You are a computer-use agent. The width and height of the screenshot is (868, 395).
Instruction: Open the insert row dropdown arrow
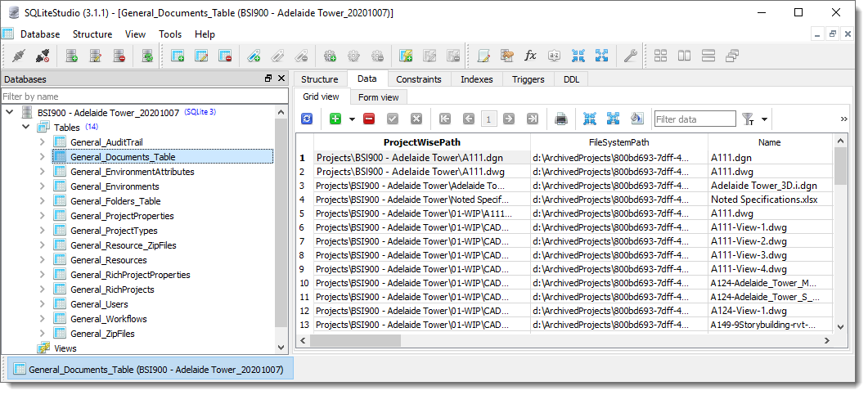(x=352, y=119)
